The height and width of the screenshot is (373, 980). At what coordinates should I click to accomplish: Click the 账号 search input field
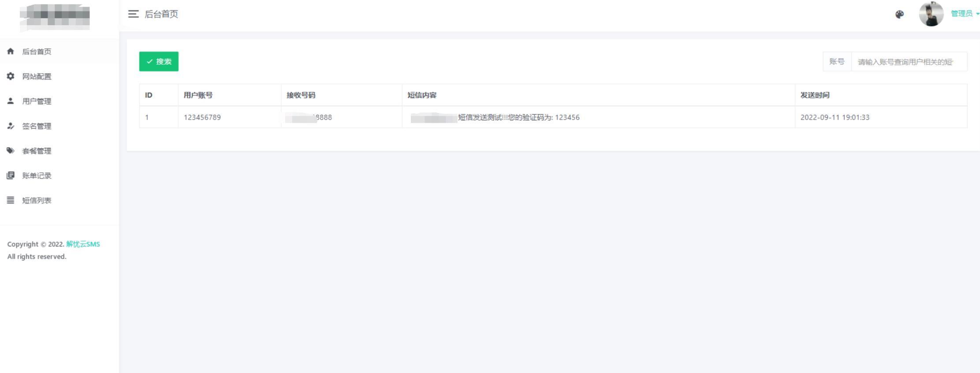[x=909, y=61]
